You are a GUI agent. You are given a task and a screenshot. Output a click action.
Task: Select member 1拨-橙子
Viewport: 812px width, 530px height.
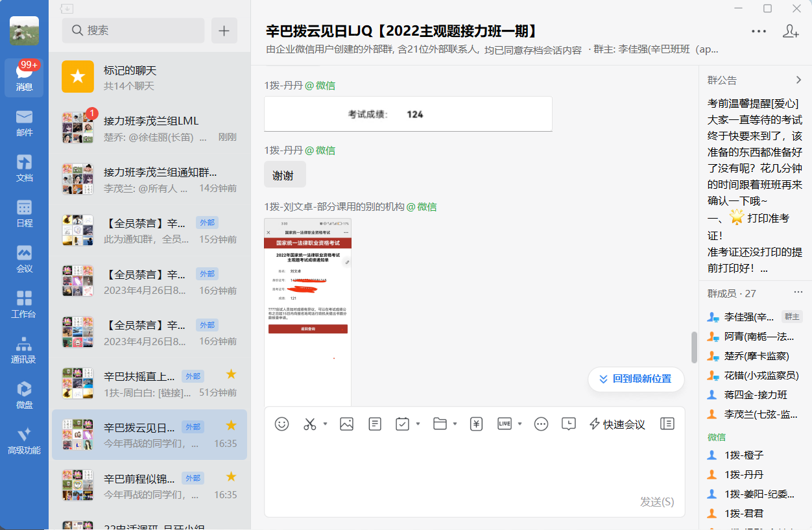(x=755, y=455)
